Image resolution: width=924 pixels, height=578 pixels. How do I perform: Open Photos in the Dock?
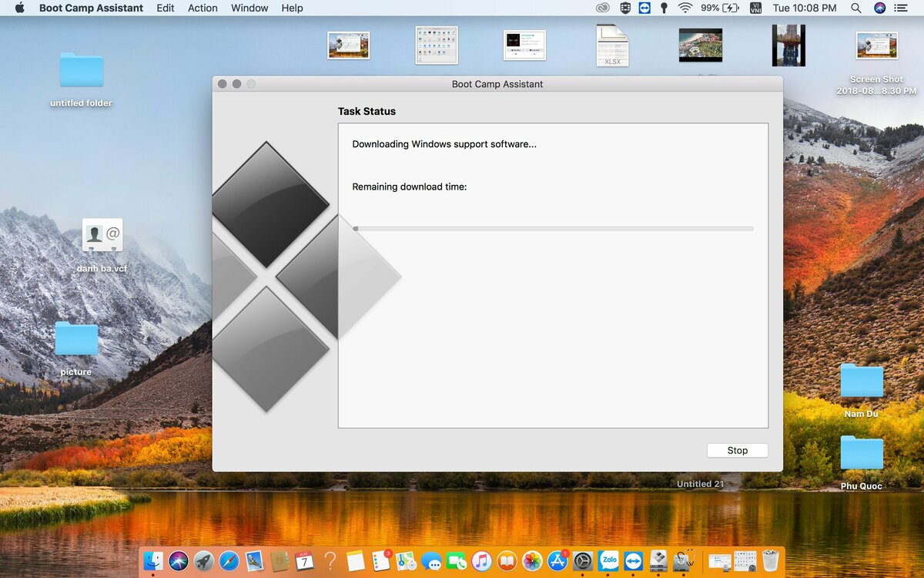(x=532, y=560)
